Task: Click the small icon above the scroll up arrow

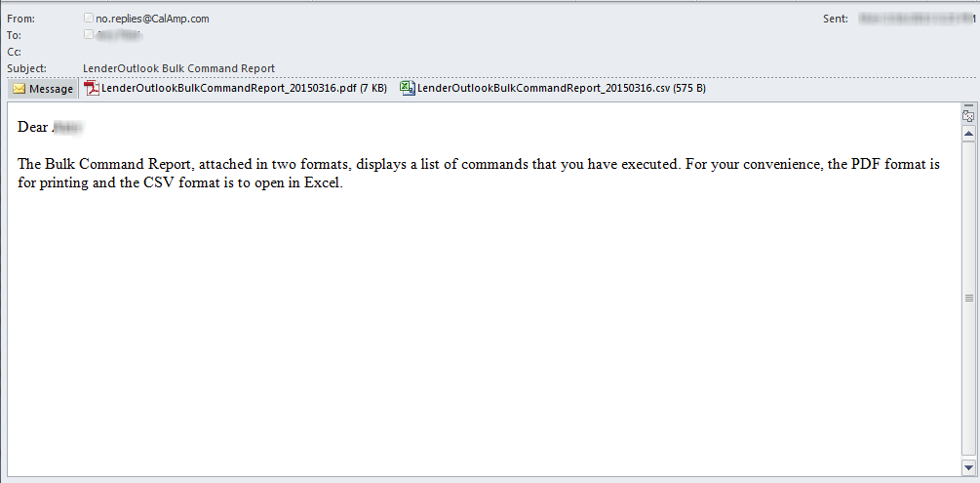Action: (968, 116)
